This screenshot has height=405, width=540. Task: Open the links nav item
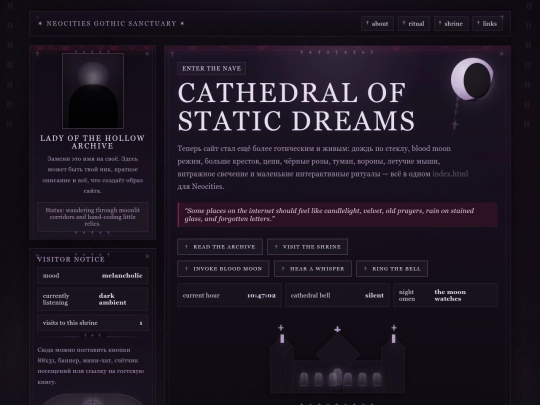click(x=487, y=24)
